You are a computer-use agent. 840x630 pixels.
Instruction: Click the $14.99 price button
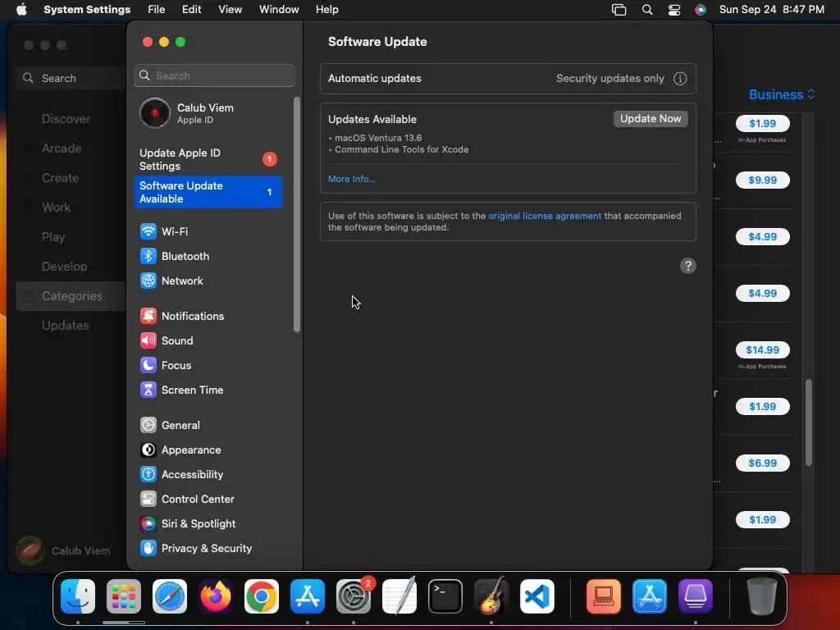762,349
